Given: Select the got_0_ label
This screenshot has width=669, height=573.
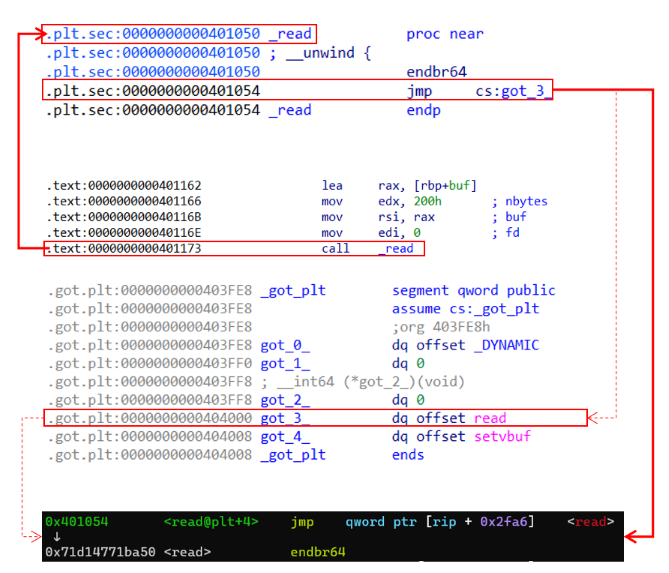Looking at the screenshot, I should click(285, 345).
